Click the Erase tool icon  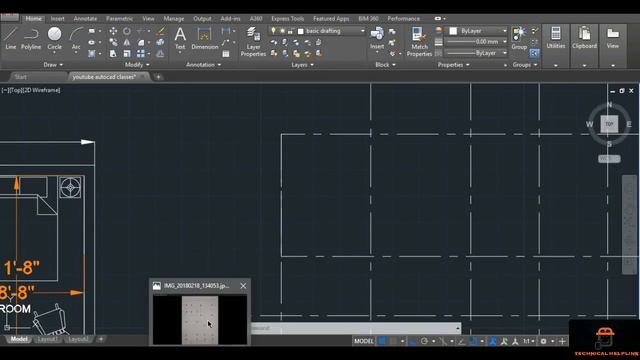[x=160, y=31]
